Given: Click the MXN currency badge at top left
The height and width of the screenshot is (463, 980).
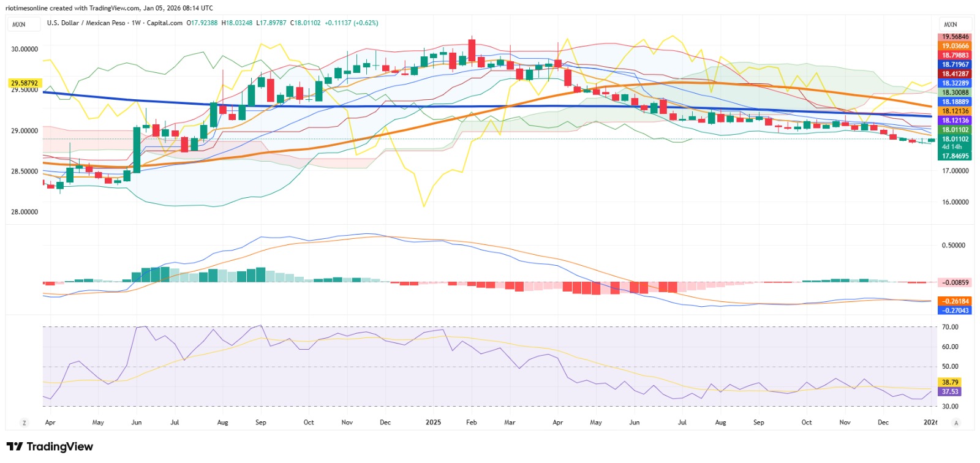Looking at the screenshot, I should [x=19, y=24].
